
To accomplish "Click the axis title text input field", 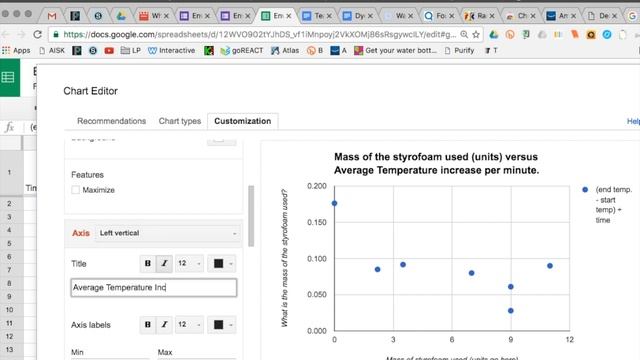I will 154,287.
